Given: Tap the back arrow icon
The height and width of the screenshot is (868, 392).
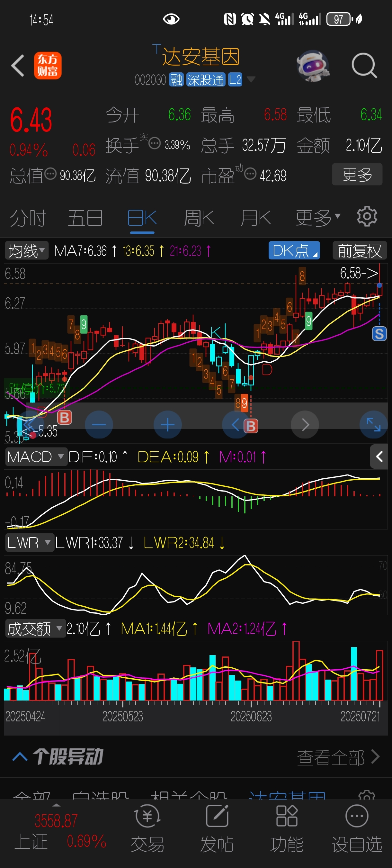Looking at the screenshot, I should tap(18, 65).
